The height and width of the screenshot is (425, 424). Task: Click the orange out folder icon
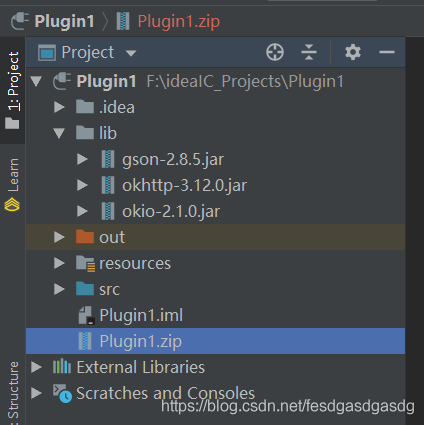(85, 237)
